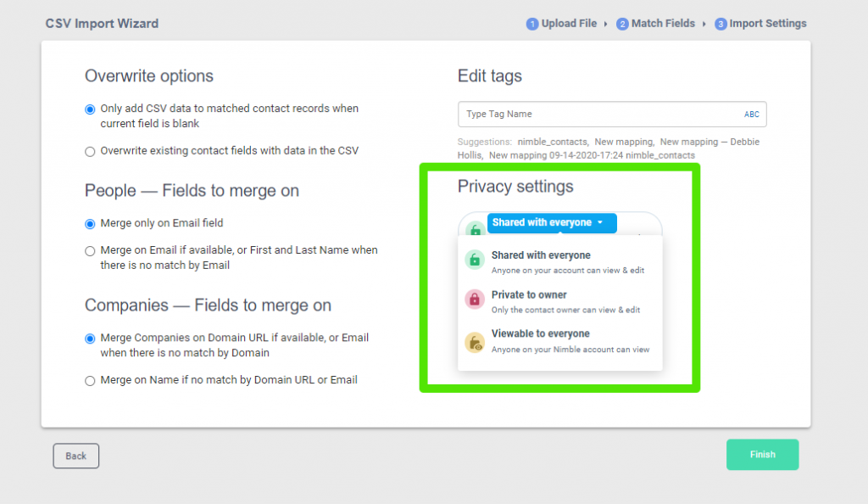The width and height of the screenshot is (868, 504).
Task: Select 'Only add CSV data' overwrite option
Action: 91,109
